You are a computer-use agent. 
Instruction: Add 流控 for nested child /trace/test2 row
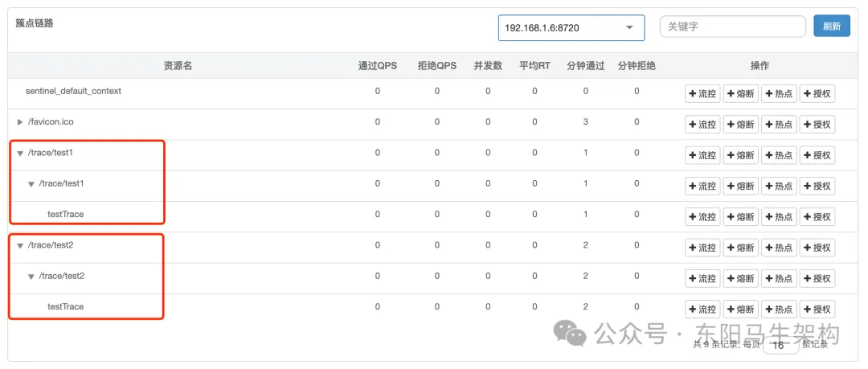pyautogui.click(x=702, y=279)
